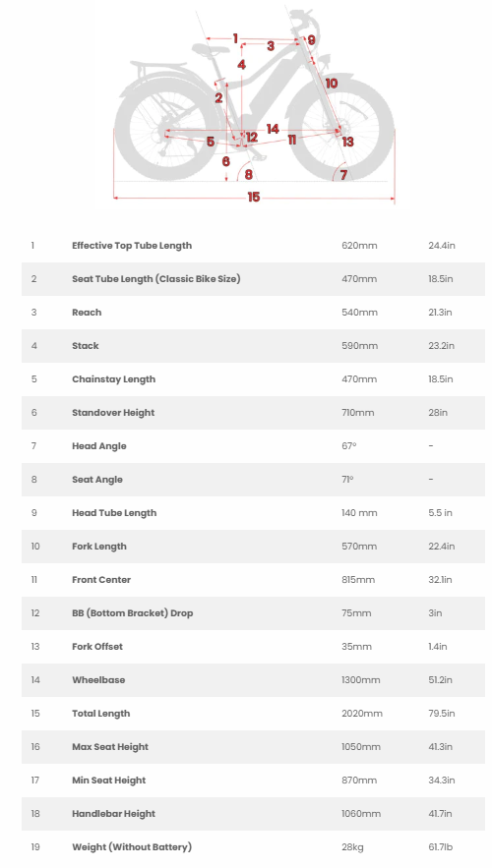Screen dimensions: 492x868
Task: Click the Front Center 815mm value
Action: click(358, 580)
